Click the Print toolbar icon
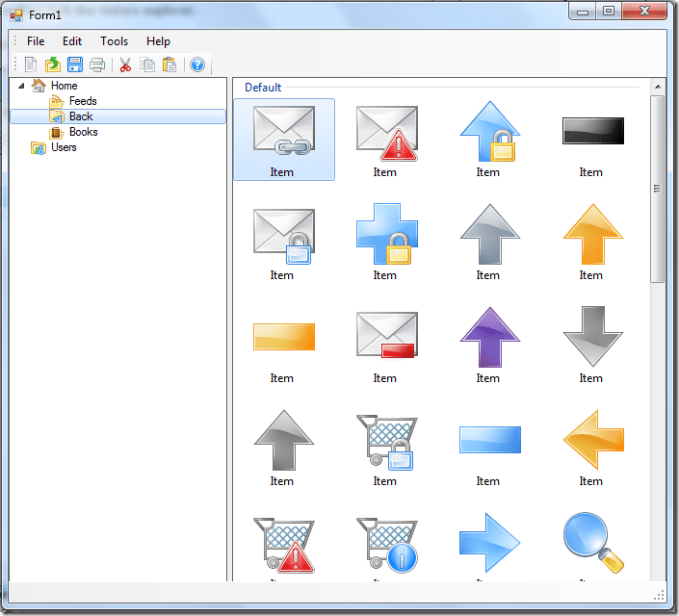 [97, 64]
